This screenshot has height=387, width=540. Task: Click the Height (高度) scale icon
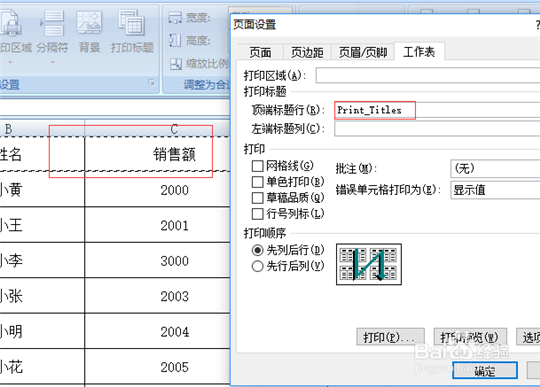175,41
